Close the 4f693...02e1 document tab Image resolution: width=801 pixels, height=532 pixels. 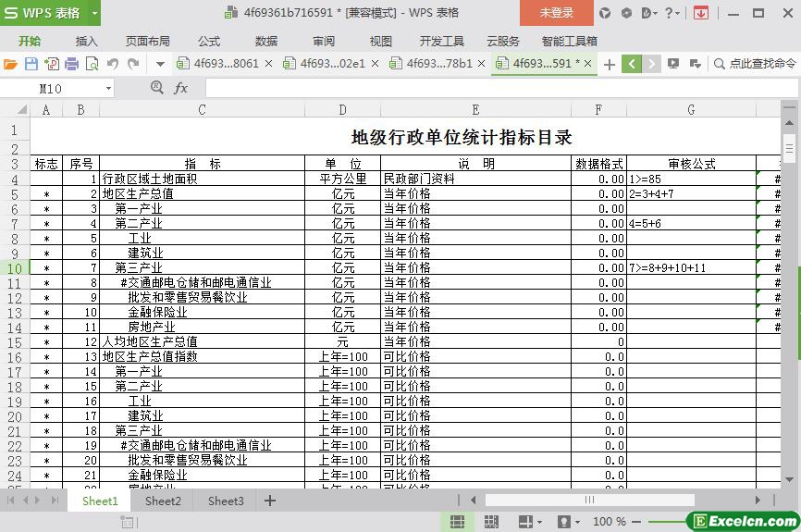(375, 64)
